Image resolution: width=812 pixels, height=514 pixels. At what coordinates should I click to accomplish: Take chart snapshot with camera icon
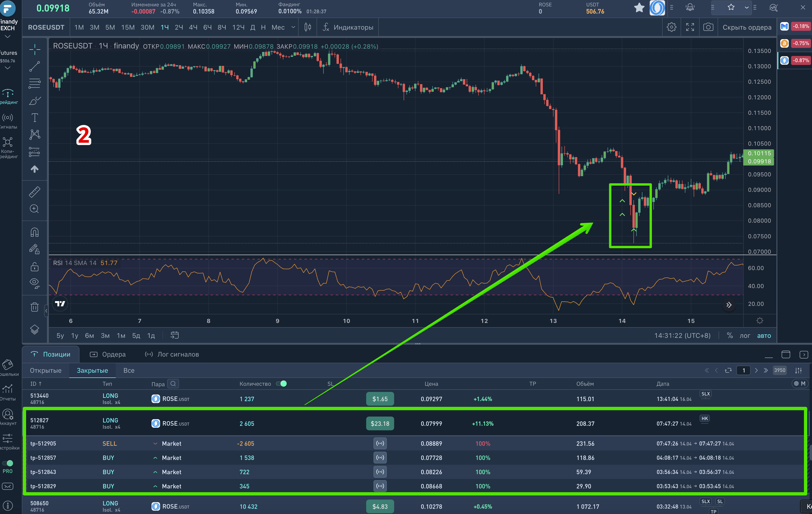tap(708, 27)
